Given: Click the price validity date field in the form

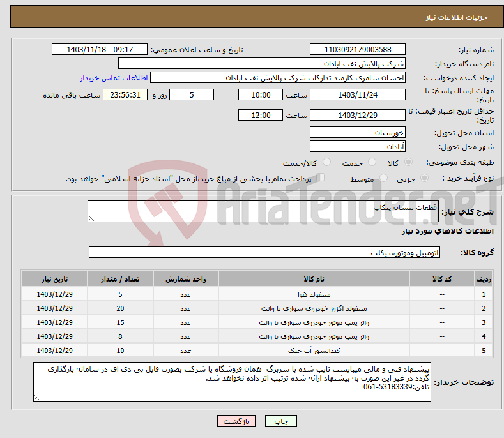Looking at the screenshot, I should pyautogui.click(x=358, y=115).
